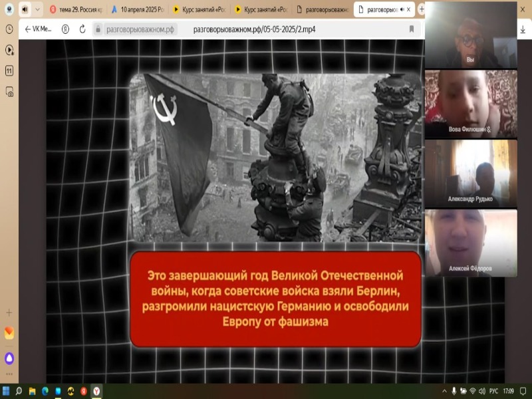Launch Microsoft Edge from the taskbar
This screenshot has width=532, height=399.
tap(45, 391)
